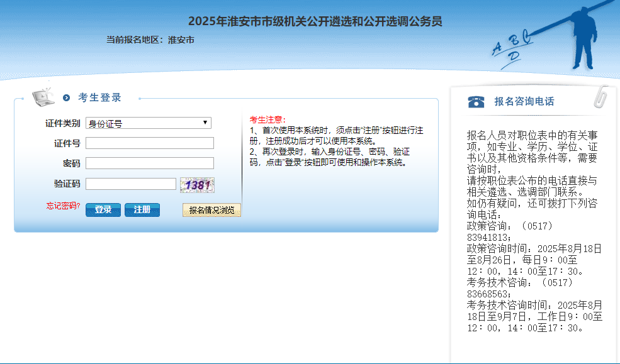Open 报名情况浏览 to view registration status

pos(211,210)
